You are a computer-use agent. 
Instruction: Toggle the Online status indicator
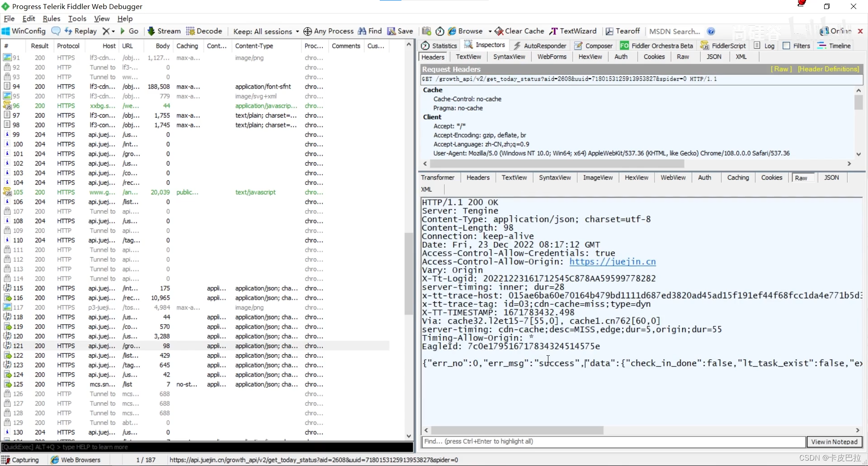[835, 31]
